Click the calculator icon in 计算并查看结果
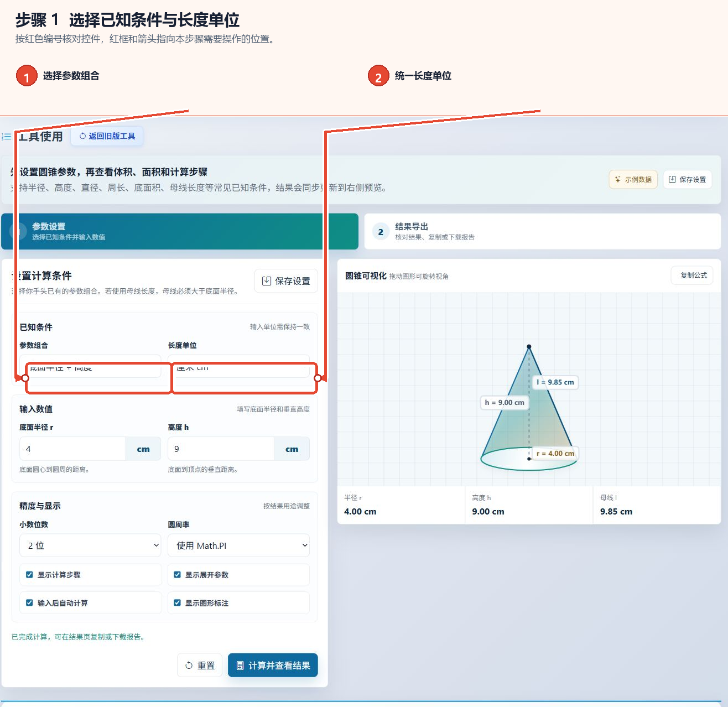 240,666
